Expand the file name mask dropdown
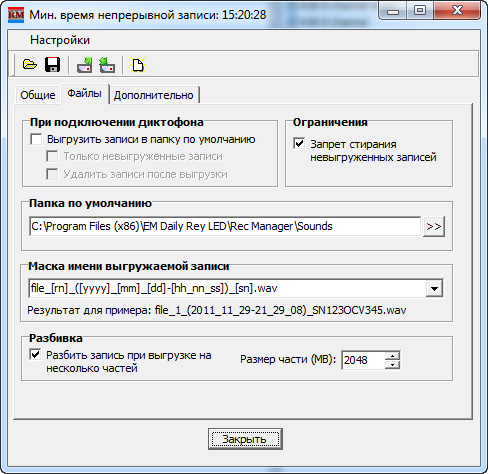488x474 pixels. click(x=434, y=288)
